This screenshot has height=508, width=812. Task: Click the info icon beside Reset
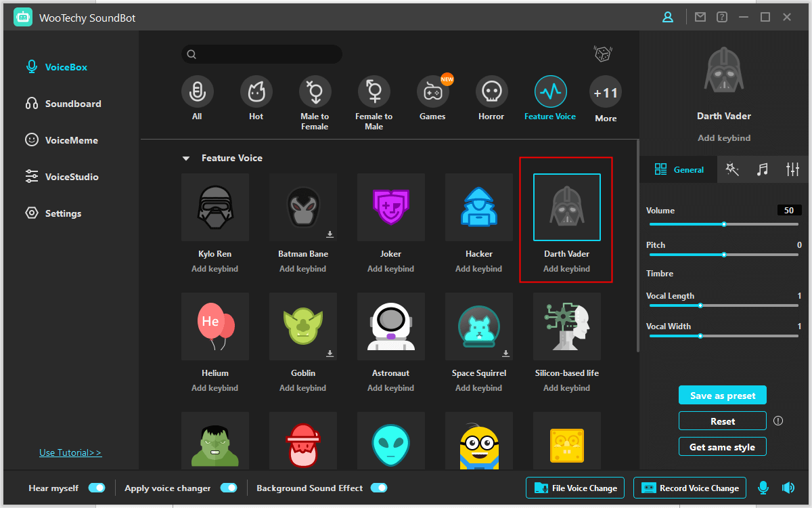778,421
